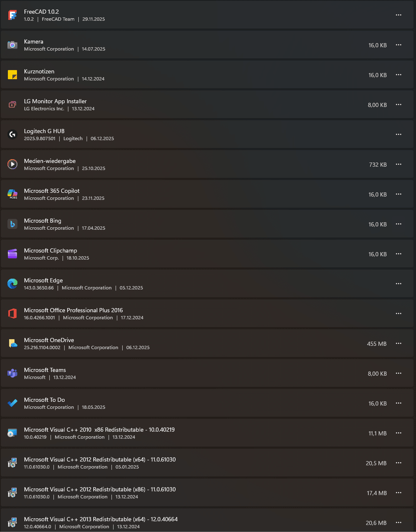Click the Kurznotizen sticky note icon

click(12, 75)
